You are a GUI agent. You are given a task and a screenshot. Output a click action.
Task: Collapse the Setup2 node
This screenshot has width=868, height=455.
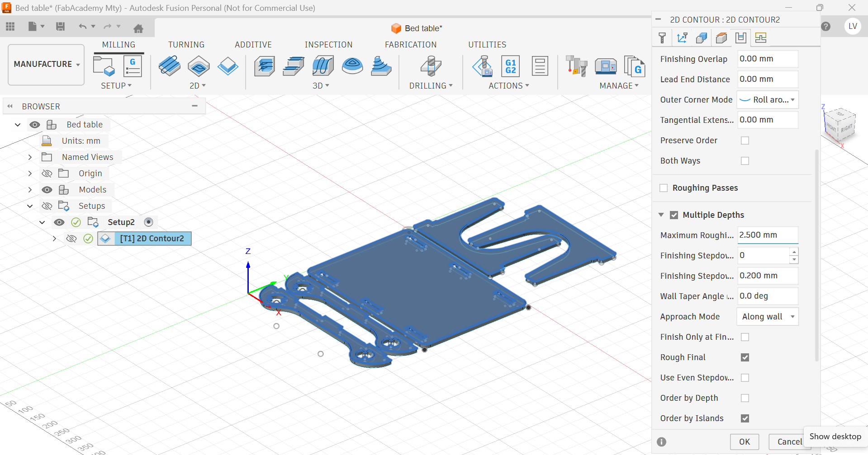point(42,222)
